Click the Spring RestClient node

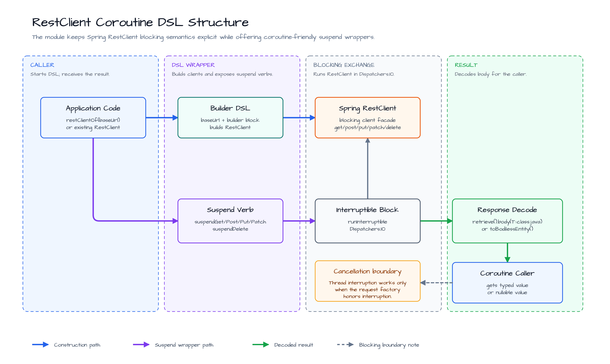pos(367,118)
